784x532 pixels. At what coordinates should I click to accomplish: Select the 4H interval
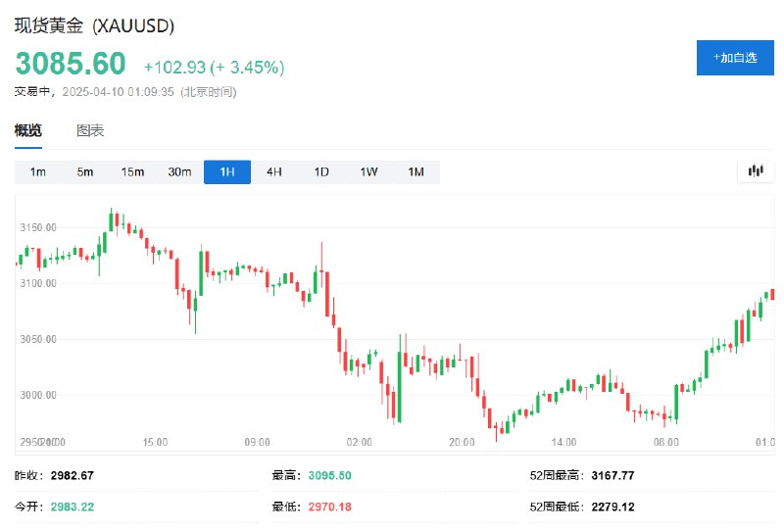coord(274,172)
